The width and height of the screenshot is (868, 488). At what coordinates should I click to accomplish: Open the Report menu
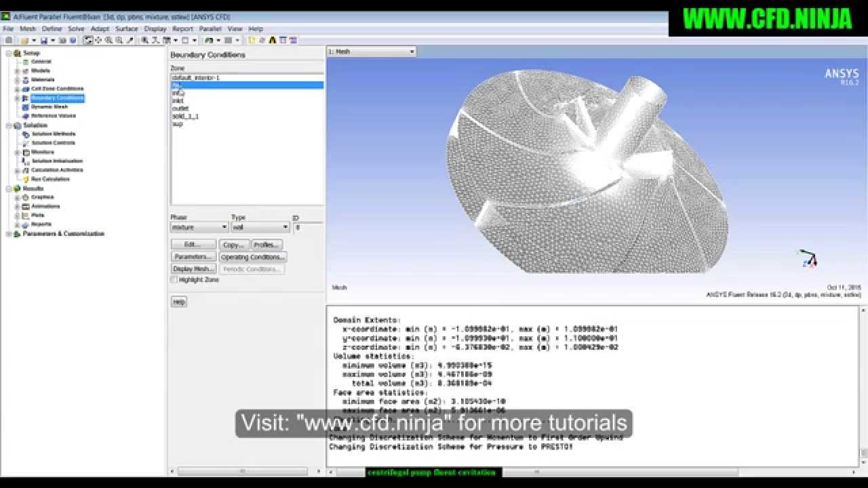182,29
